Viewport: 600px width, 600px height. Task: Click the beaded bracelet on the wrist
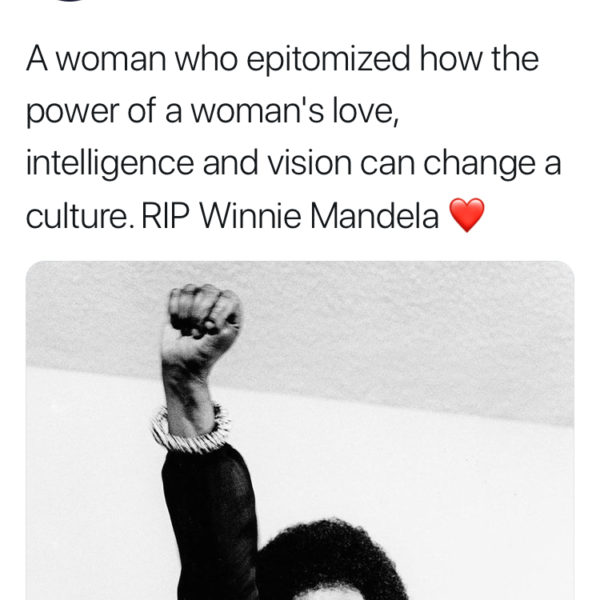coord(191,428)
